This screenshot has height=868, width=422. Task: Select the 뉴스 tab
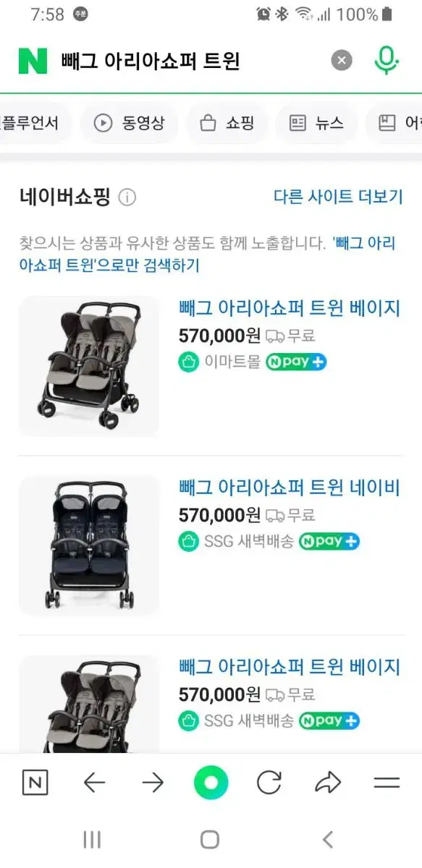point(316,123)
